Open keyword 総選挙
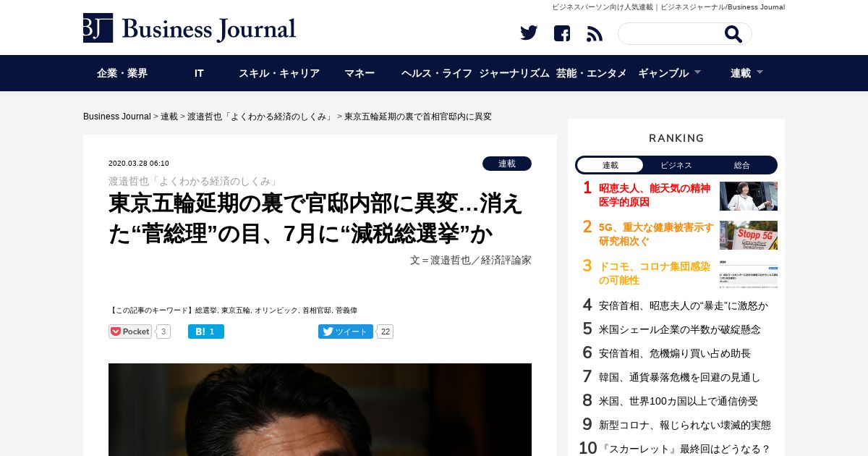Screen dimensions: 868x456 [206, 311]
